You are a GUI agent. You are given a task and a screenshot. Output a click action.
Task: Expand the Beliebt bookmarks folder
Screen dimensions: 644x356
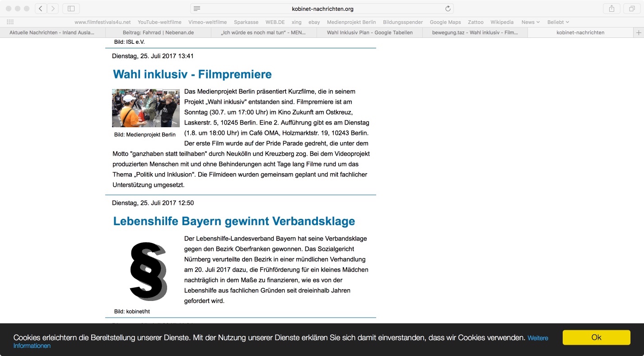point(558,22)
